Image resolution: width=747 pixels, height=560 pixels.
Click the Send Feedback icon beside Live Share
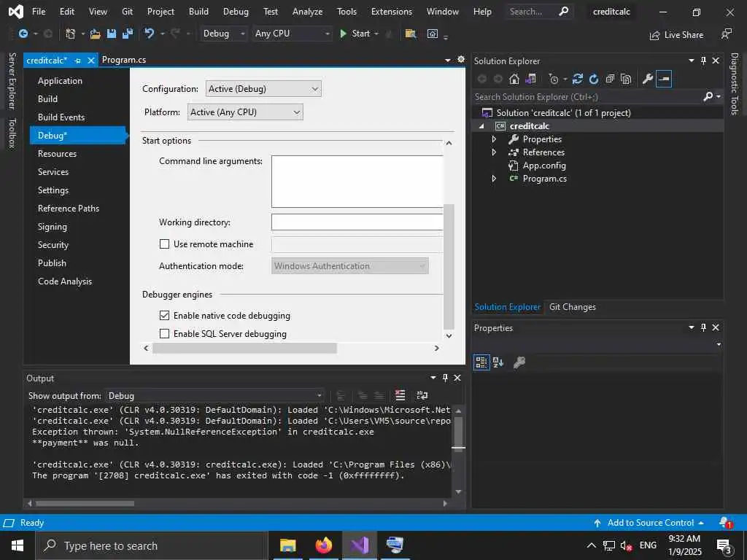click(x=726, y=34)
